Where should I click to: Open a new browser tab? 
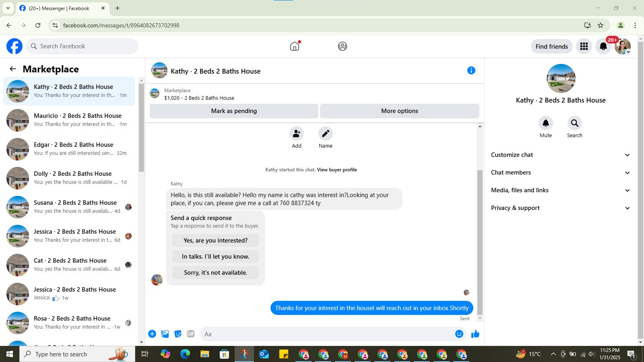[x=118, y=8]
